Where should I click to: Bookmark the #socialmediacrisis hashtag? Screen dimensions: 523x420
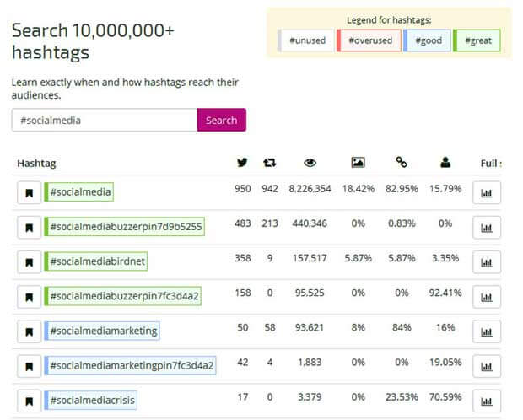[x=29, y=401]
